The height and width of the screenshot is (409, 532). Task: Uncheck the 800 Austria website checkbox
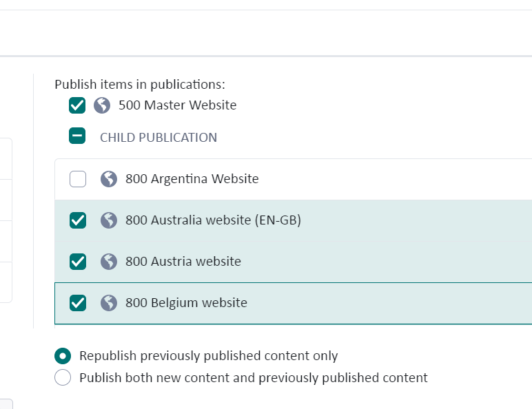(78, 262)
